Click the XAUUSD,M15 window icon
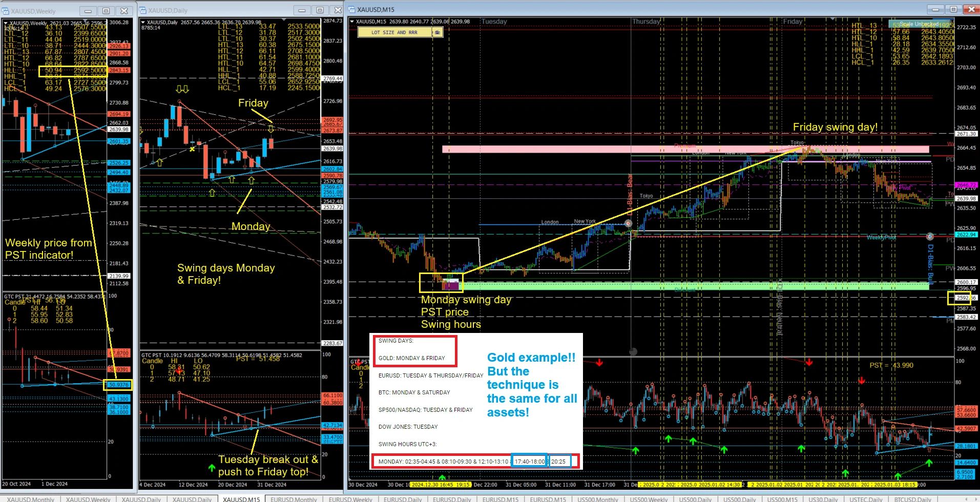Screen dimensions: 980x502 [351, 9]
